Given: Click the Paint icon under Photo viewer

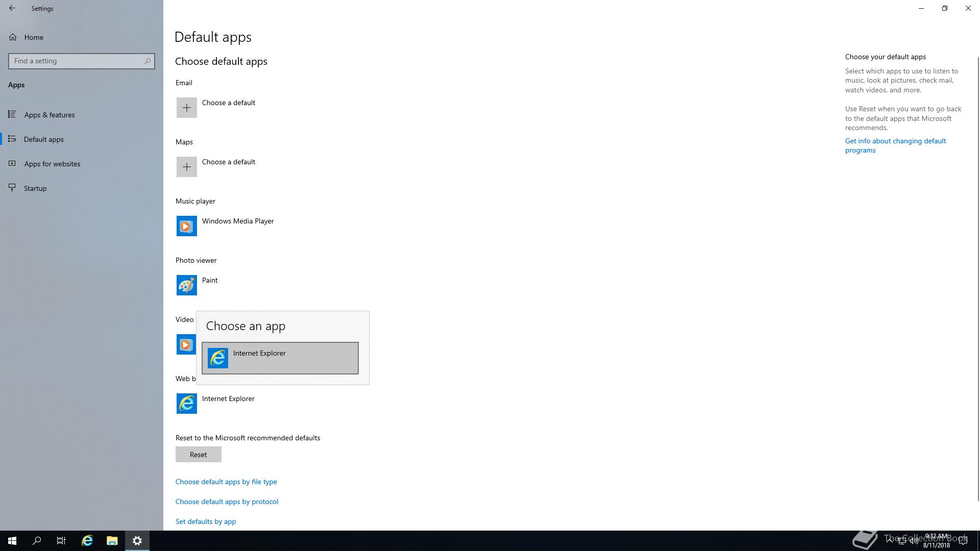Looking at the screenshot, I should click(x=187, y=285).
